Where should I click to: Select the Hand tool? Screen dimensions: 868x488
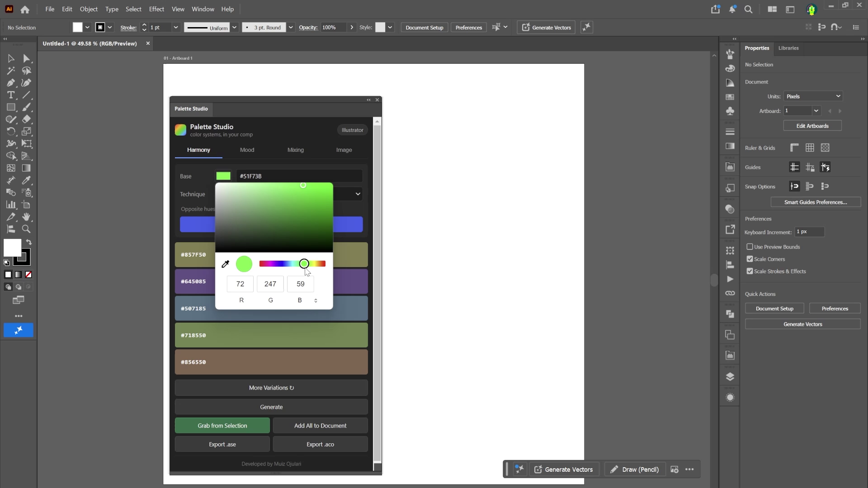pyautogui.click(x=26, y=217)
